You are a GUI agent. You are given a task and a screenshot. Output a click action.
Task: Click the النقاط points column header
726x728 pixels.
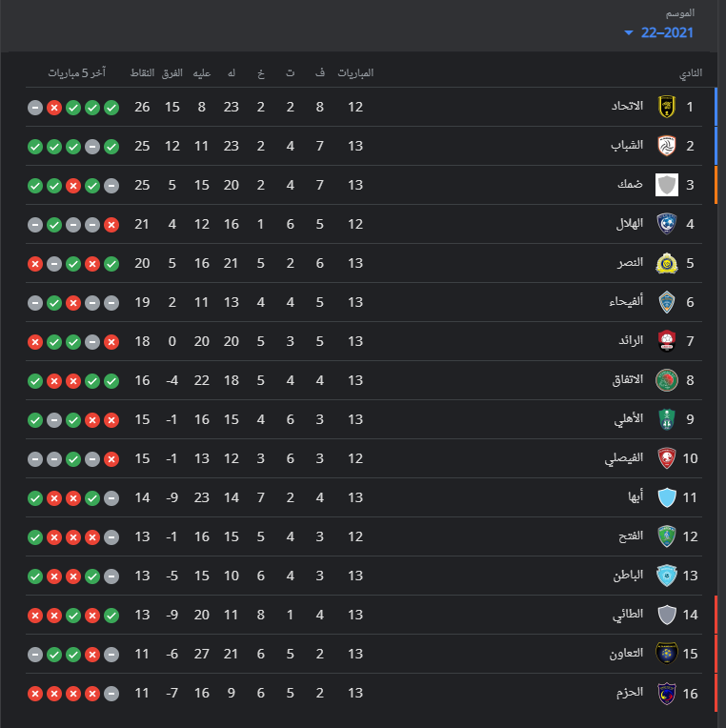tap(142, 72)
